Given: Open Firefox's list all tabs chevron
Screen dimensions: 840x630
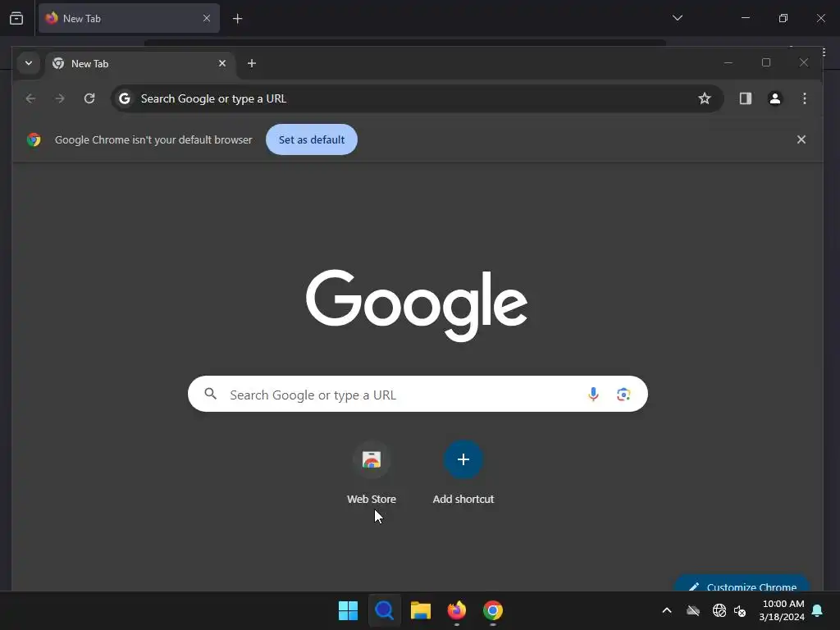Looking at the screenshot, I should click(x=678, y=18).
